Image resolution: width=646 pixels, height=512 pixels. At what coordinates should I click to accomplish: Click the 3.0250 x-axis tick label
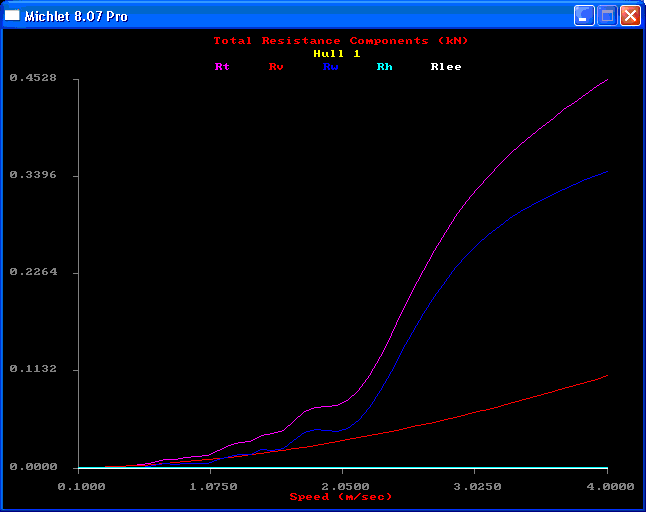pos(475,486)
